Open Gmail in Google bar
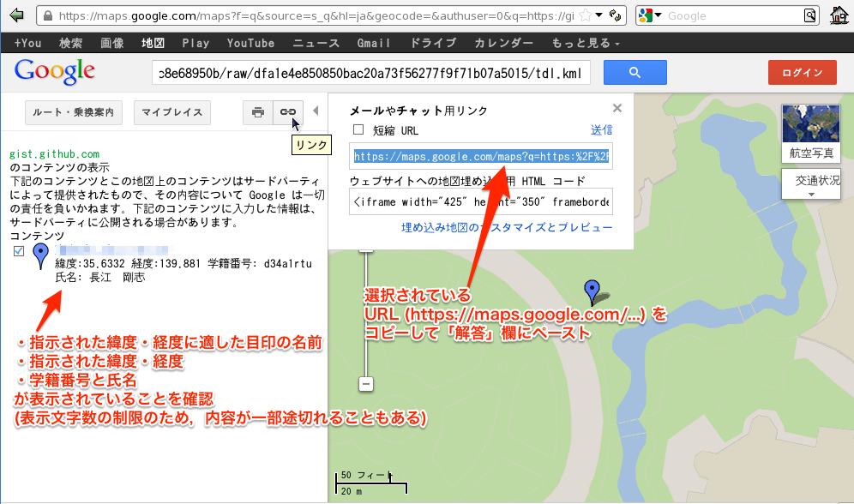The image size is (854, 504). pos(374,43)
